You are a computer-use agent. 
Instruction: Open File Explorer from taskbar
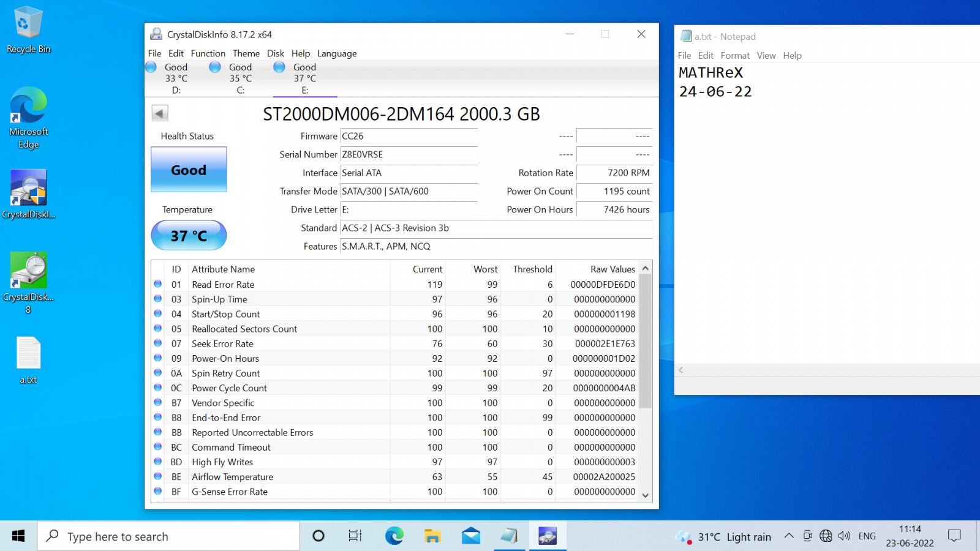432,536
